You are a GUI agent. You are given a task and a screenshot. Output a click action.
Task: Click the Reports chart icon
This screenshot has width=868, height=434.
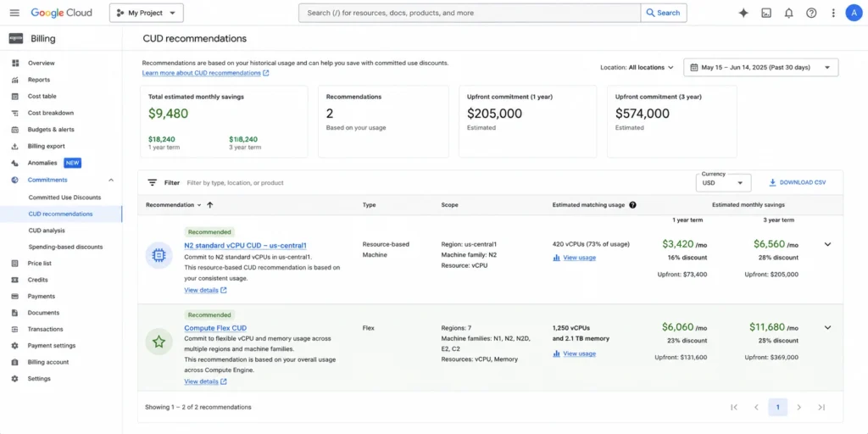click(15, 80)
